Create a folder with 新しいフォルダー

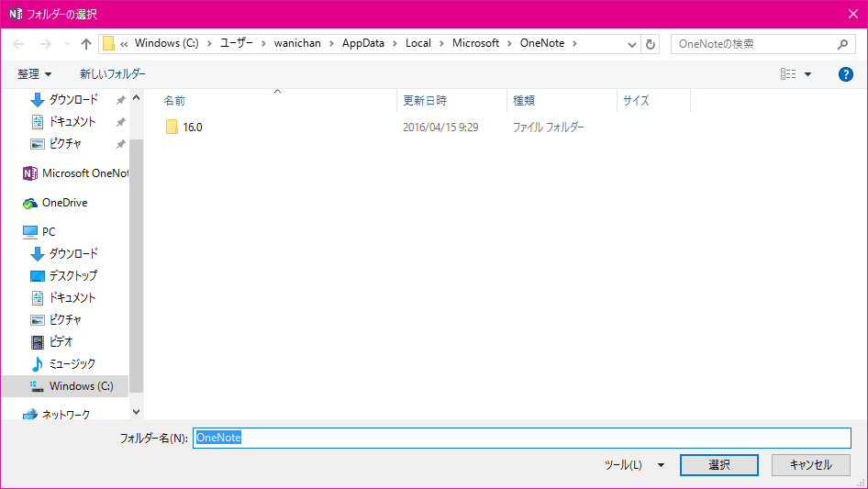[x=113, y=74]
